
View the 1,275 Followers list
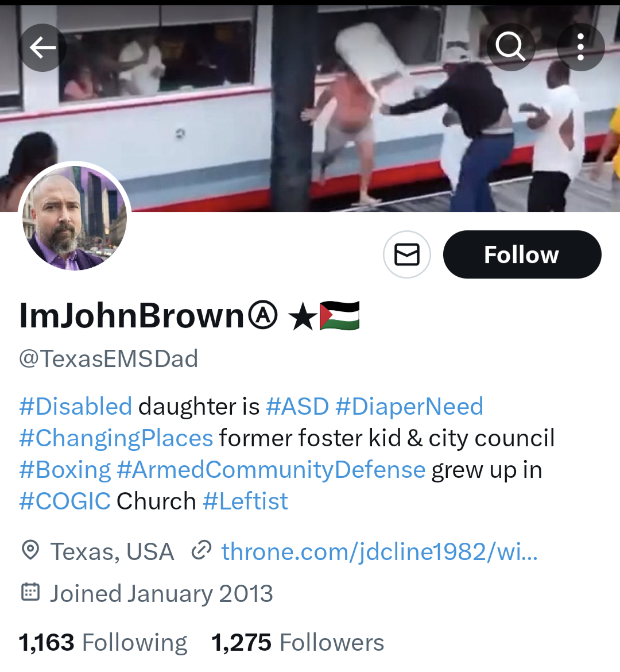pyautogui.click(x=298, y=643)
